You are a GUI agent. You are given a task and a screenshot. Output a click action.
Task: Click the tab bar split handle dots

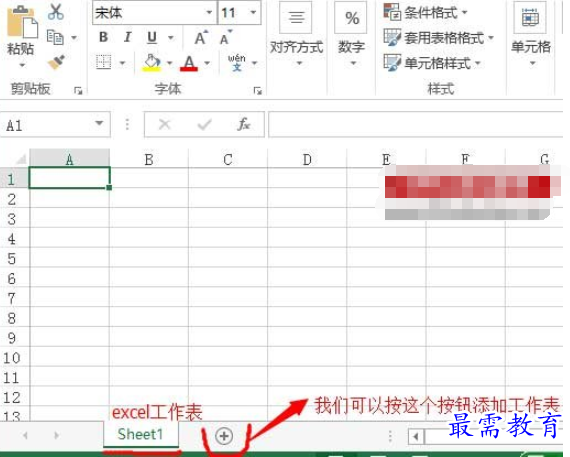(390, 436)
